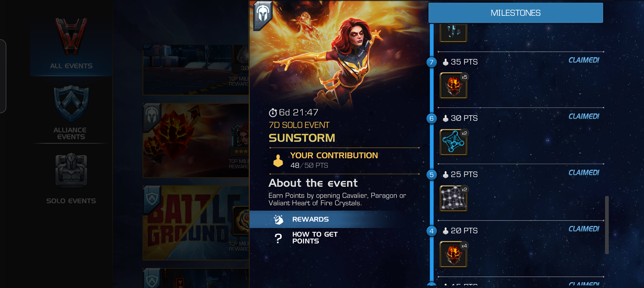This screenshot has width=644, height=288.
Task: Tap the grey molecule x2 reward icon
Action: [x=453, y=199]
